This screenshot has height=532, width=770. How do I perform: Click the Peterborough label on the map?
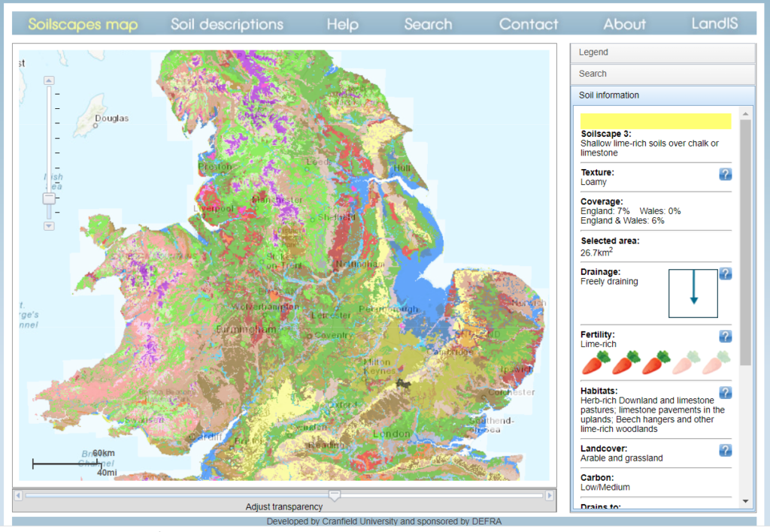point(389,309)
